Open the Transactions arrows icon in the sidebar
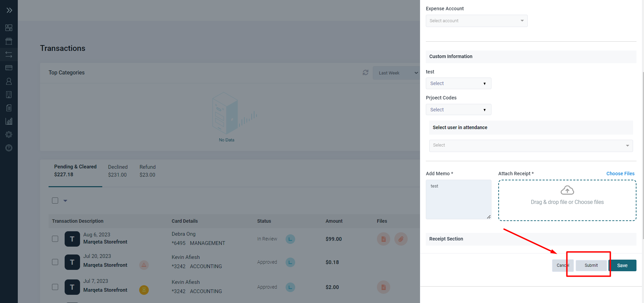This screenshot has width=644, height=303. pos(9,55)
